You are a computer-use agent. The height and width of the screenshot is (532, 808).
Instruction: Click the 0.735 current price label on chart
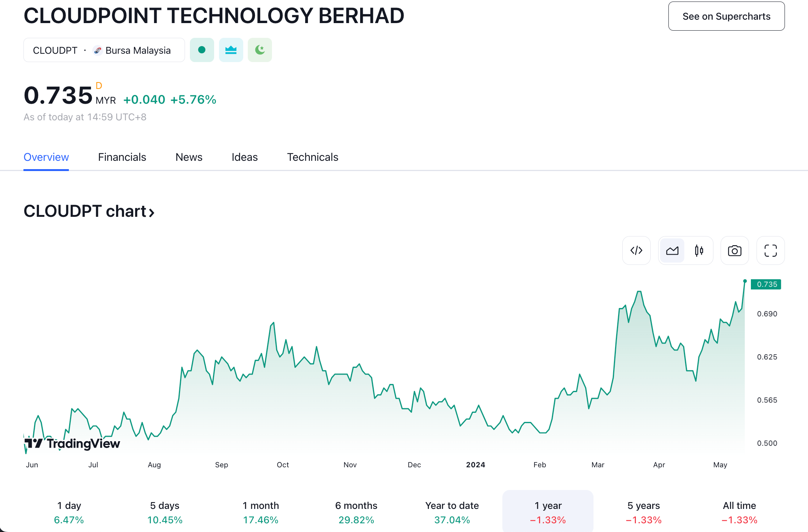click(x=766, y=284)
